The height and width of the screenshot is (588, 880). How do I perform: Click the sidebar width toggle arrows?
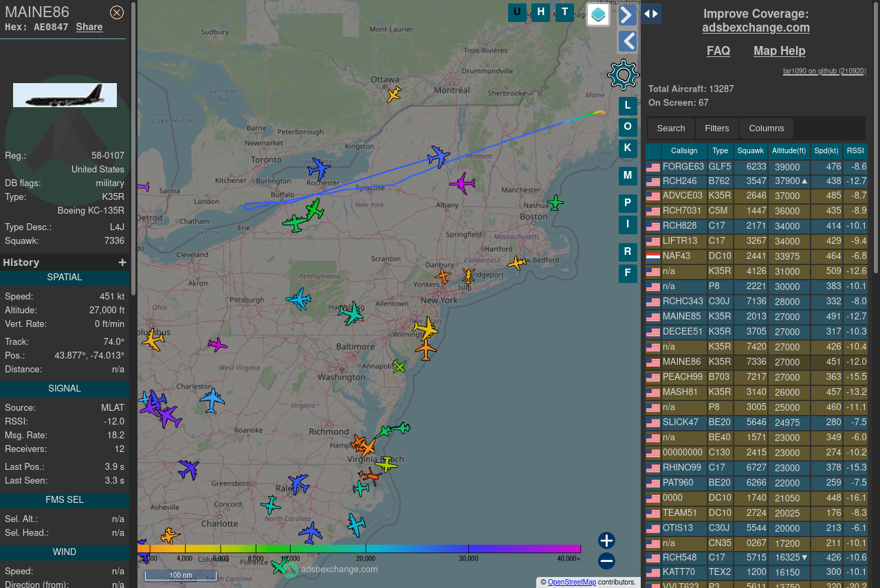pyautogui.click(x=651, y=14)
